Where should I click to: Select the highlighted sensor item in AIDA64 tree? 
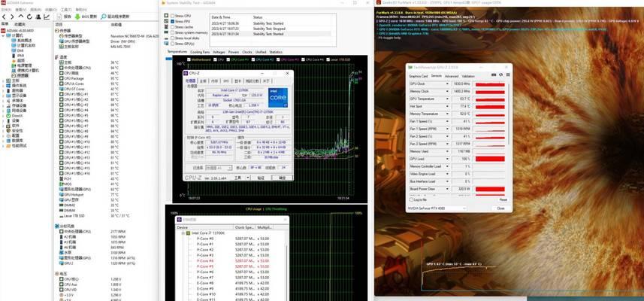point(20,76)
